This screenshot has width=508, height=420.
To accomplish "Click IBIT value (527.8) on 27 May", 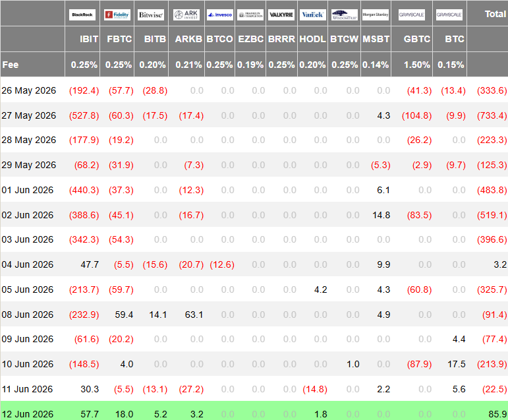I will click(x=84, y=115).
